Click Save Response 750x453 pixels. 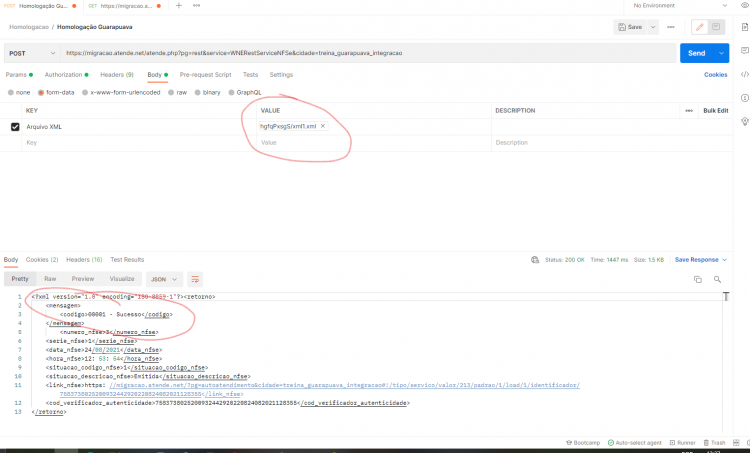[x=696, y=260]
